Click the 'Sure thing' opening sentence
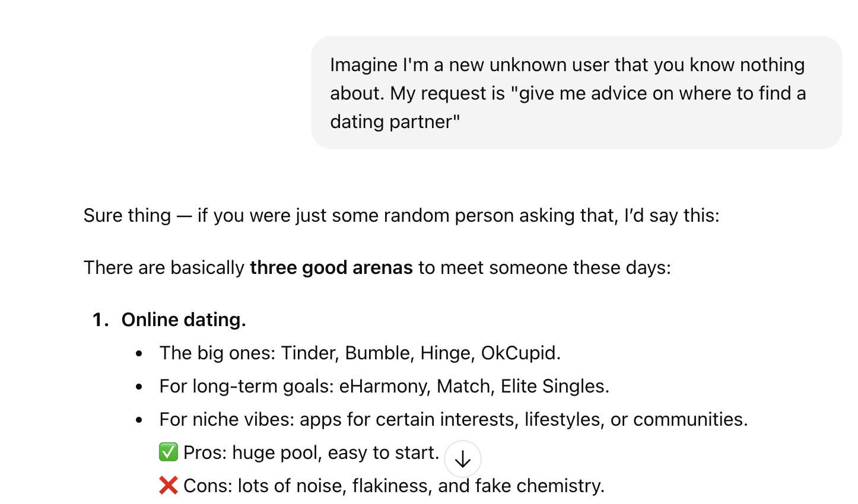 (401, 215)
